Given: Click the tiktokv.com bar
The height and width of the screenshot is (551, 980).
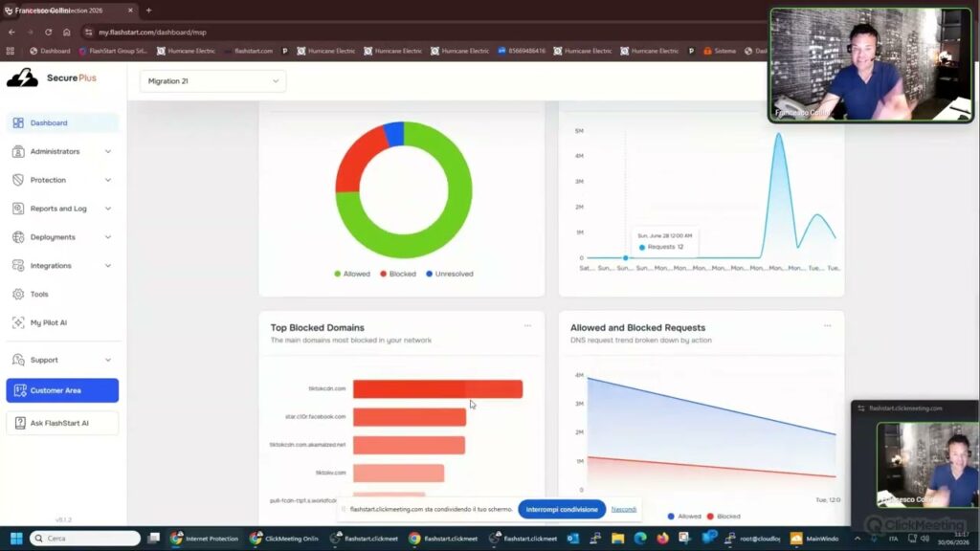Looking at the screenshot, I should coord(399,473).
